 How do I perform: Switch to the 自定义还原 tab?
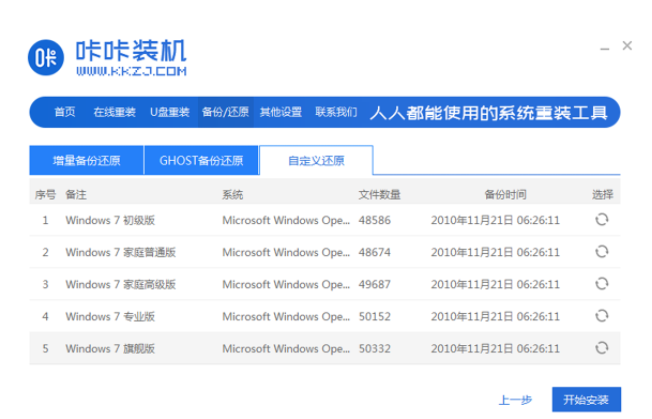pos(316,160)
